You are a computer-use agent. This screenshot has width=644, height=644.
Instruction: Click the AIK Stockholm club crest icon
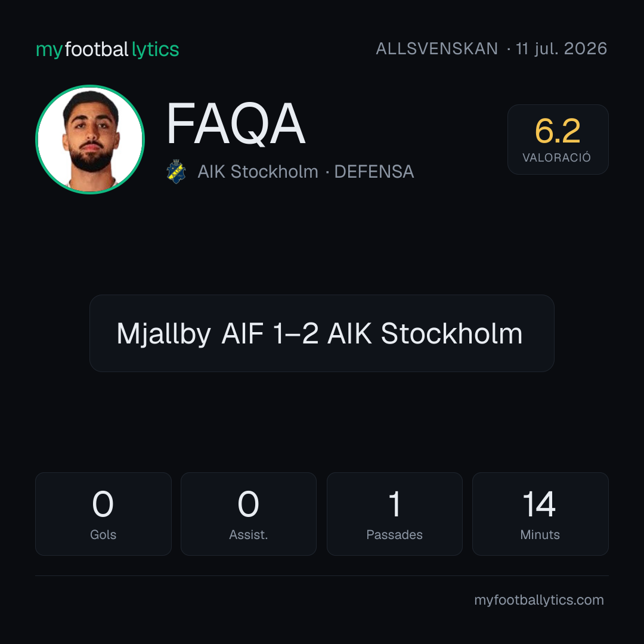coord(176,171)
